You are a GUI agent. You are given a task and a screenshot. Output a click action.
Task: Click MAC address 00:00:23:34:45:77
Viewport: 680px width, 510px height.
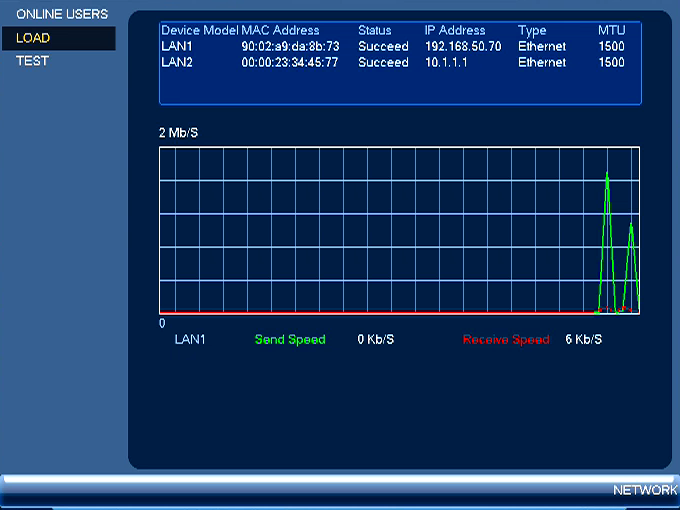289,62
